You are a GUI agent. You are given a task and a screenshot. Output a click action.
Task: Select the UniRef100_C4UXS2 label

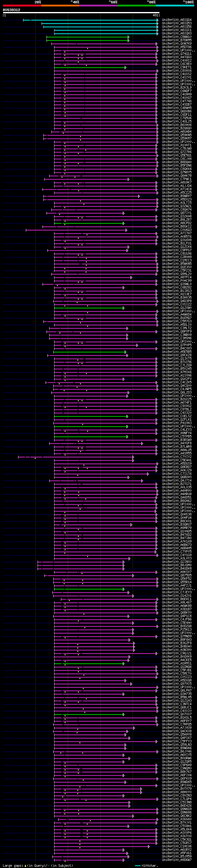pyautogui.click(x=176, y=74)
